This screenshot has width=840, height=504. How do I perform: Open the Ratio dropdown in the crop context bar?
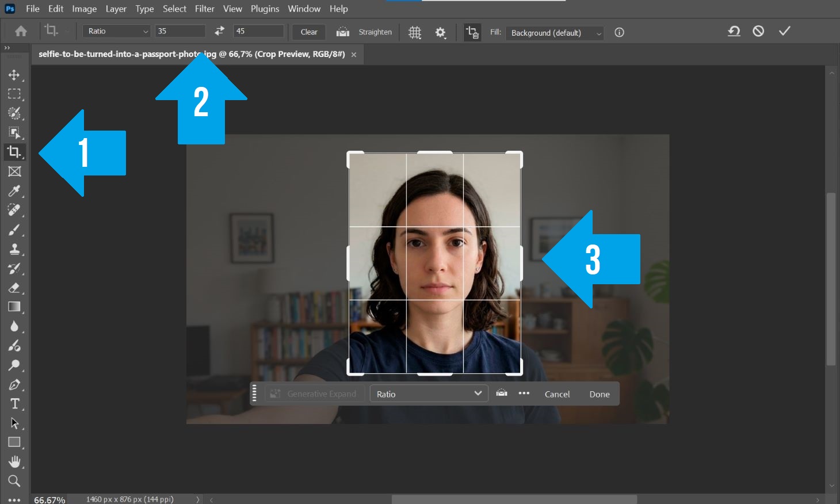(x=428, y=394)
